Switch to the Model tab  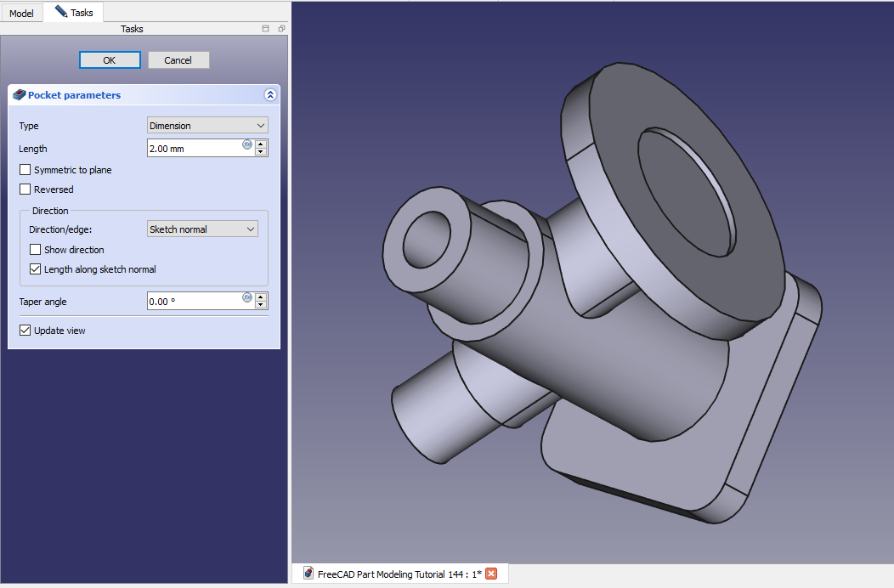coord(21,14)
